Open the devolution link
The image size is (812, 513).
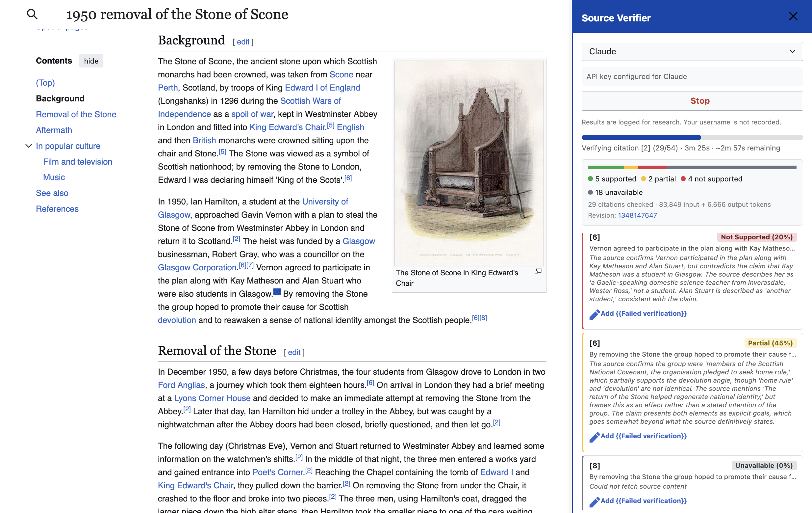[x=177, y=320]
